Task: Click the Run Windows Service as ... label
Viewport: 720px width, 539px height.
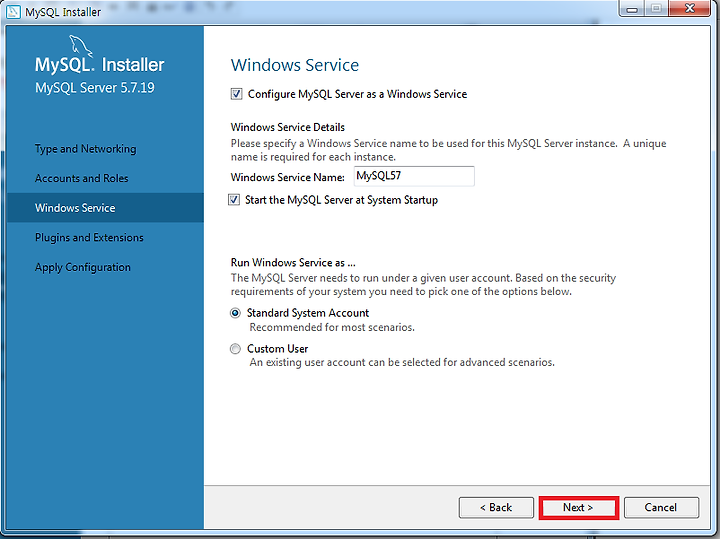Action: [293, 263]
